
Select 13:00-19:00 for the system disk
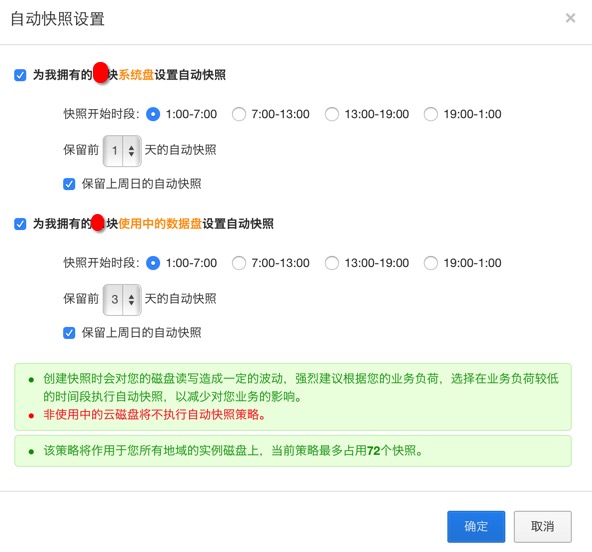tap(331, 114)
